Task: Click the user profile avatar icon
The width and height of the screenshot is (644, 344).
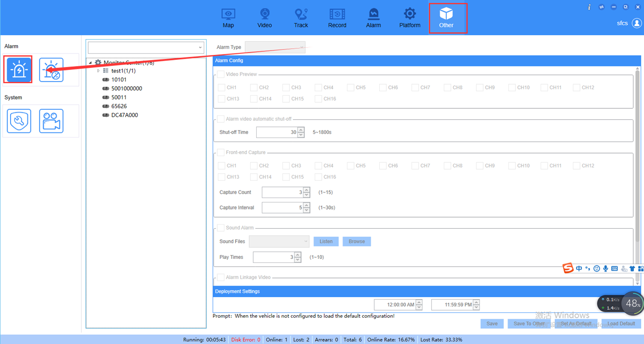Action: click(x=636, y=23)
